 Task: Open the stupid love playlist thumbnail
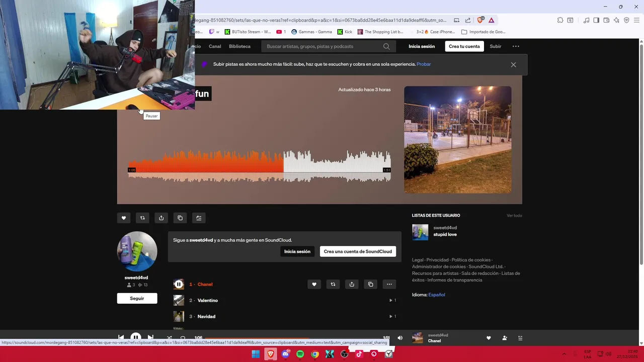(420, 232)
